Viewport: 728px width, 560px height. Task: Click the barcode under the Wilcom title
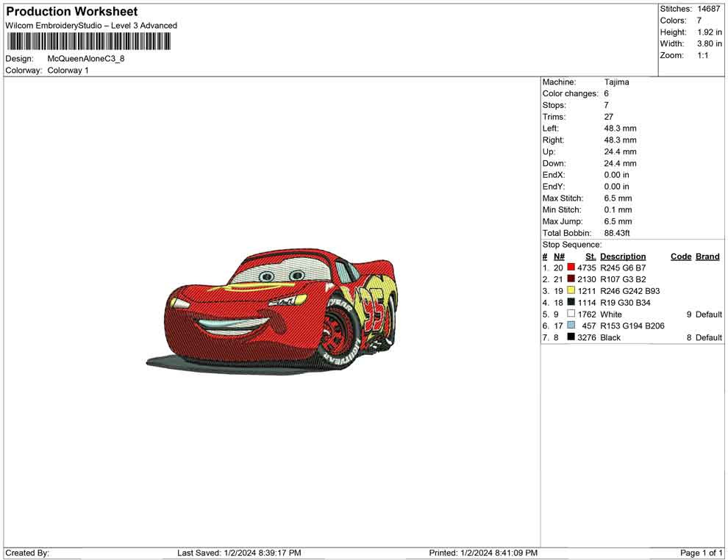click(87, 41)
